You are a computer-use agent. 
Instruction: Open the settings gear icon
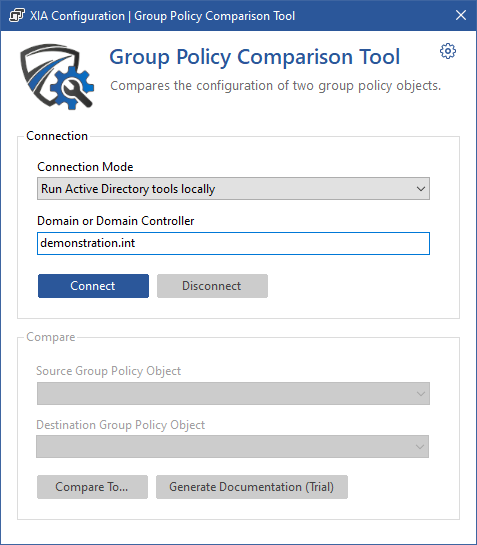(447, 51)
